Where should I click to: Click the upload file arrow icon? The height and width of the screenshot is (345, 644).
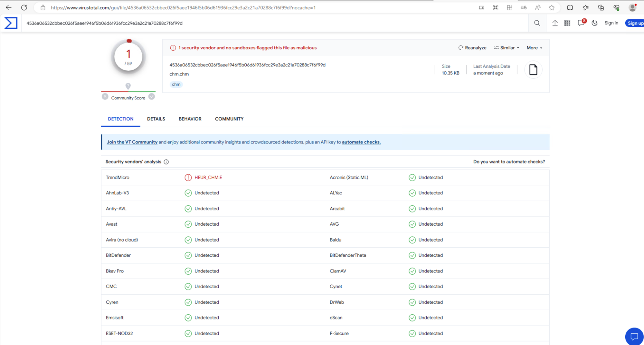click(x=555, y=23)
